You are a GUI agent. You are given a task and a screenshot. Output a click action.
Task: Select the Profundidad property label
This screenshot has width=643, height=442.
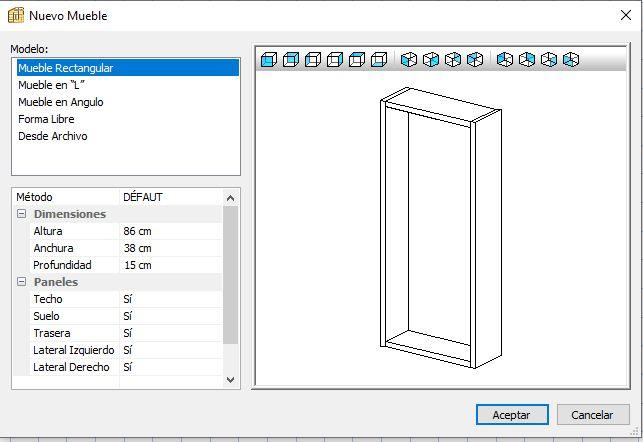coord(62,265)
